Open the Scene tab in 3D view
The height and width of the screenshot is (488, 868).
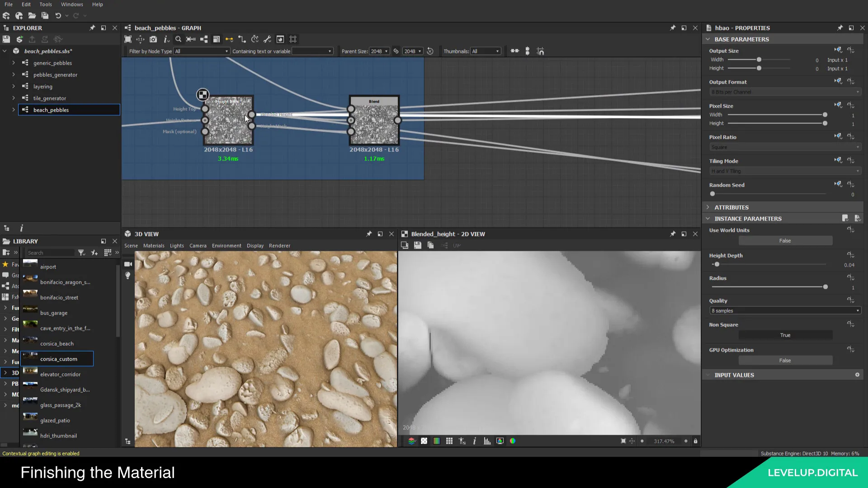(x=132, y=245)
